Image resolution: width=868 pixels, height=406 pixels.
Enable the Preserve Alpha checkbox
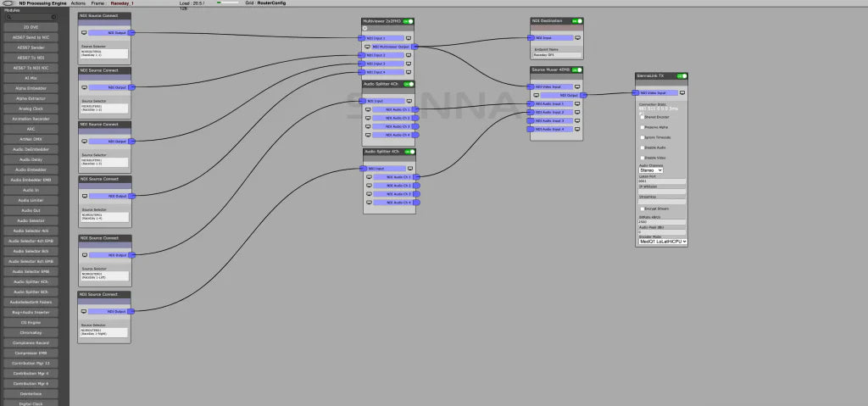click(x=643, y=127)
